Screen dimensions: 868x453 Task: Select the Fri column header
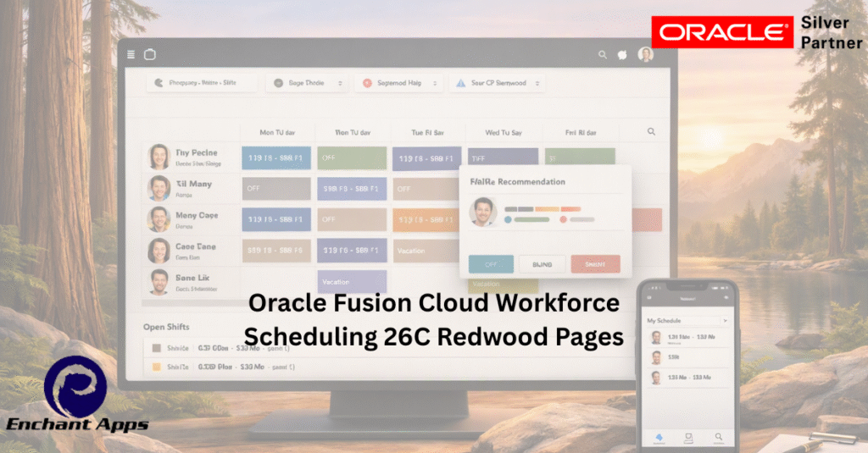(x=581, y=132)
